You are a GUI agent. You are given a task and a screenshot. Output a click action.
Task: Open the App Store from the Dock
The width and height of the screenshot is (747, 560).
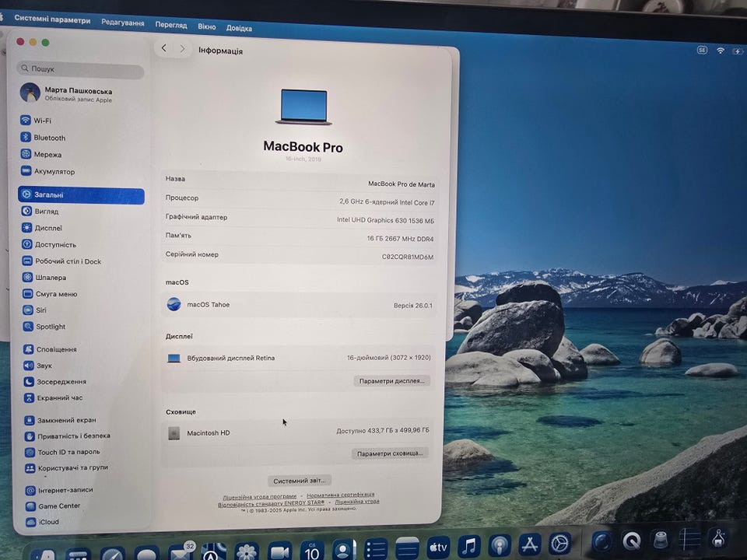pyautogui.click(x=530, y=544)
